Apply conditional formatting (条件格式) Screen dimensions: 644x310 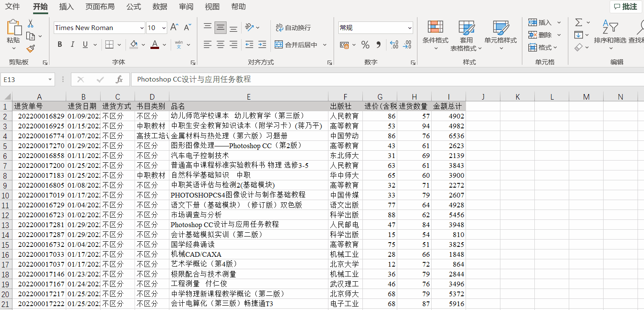coord(435,34)
